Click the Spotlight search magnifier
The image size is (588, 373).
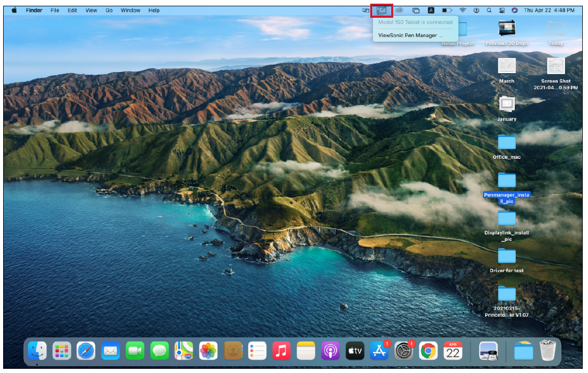[489, 10]
